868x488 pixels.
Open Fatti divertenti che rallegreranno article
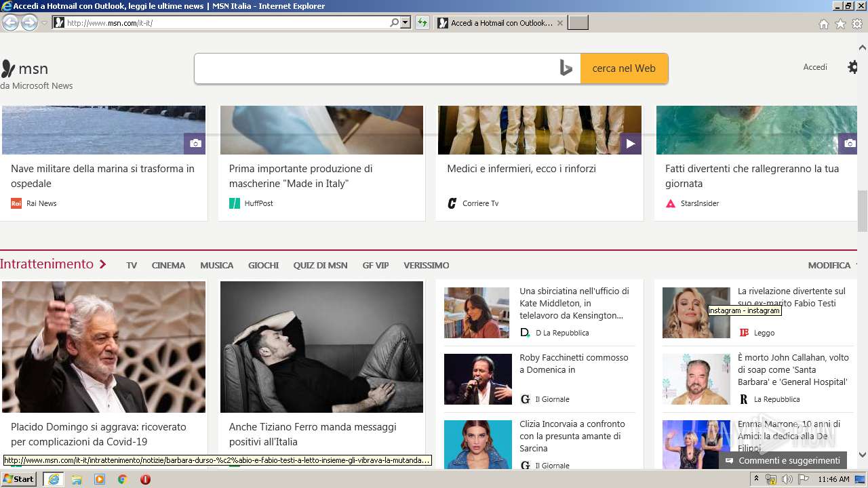coord(752,176)
